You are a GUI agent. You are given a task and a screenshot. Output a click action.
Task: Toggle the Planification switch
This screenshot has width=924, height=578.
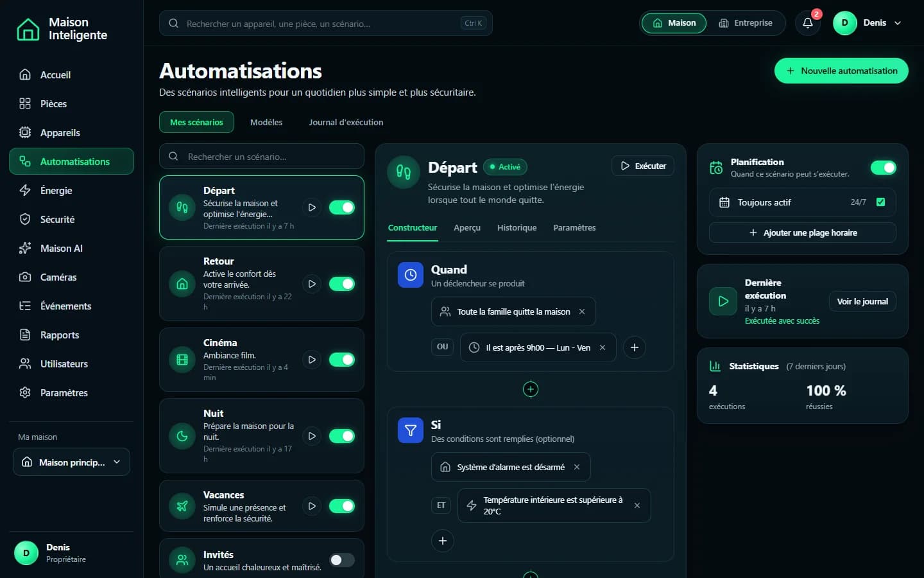pos(883,168)
